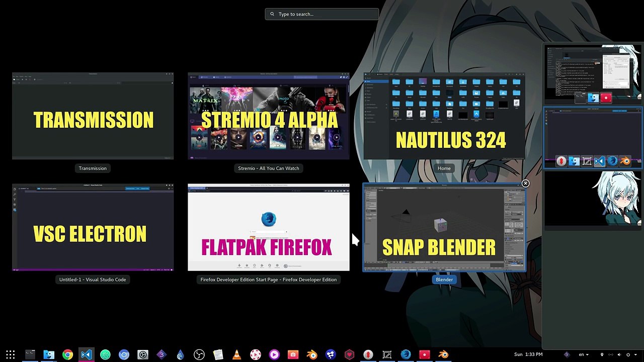
Task: Open the blue Chromium dock icon
Action: [x=124, y=354]
